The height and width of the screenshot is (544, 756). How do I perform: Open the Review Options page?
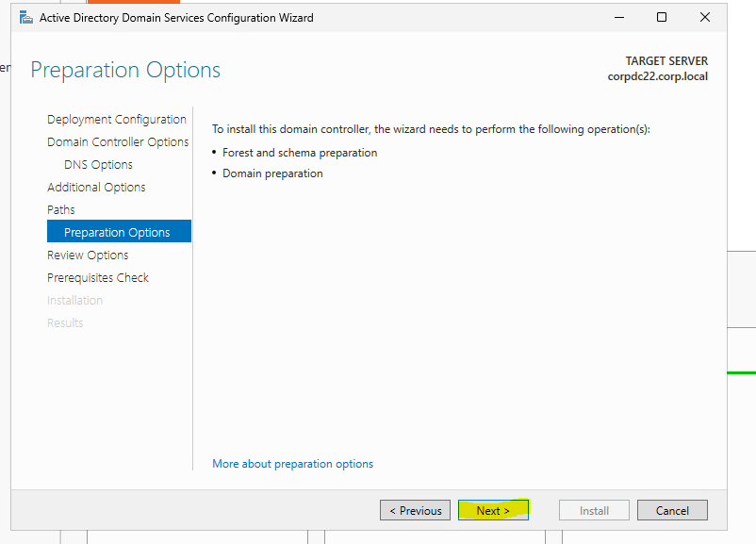pyautogui.click(x=87, y=255)
